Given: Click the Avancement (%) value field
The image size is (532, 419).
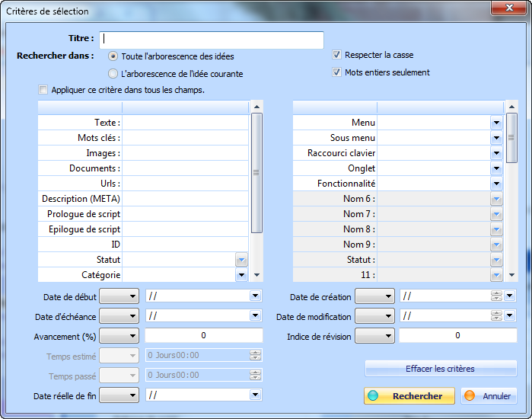Looking at the screenshot, I should pyautogui.click(x=203, y=335).
